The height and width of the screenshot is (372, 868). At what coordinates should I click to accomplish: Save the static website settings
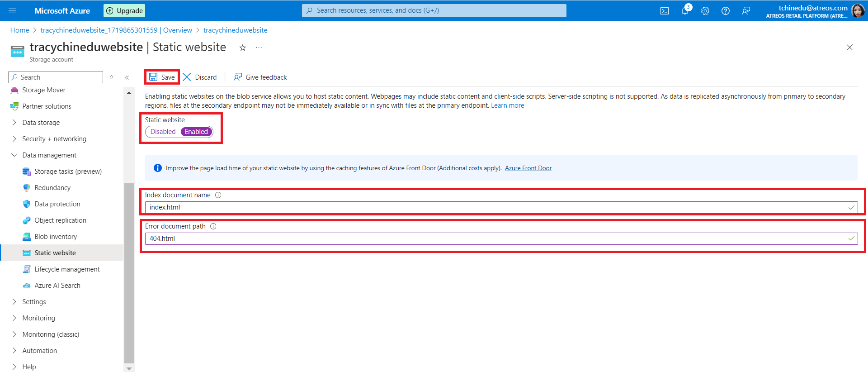pos(162,77)
